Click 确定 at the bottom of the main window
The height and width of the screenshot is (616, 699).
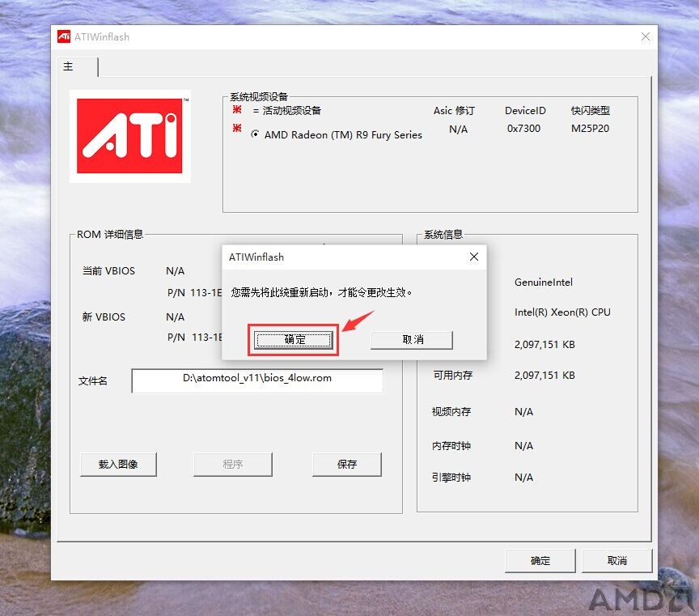click(x=540, y=561)
